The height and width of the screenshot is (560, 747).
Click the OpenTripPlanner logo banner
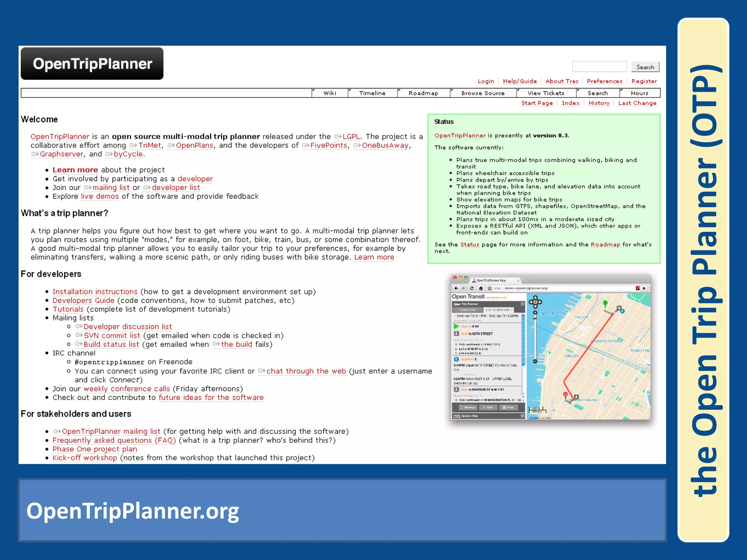92,64
